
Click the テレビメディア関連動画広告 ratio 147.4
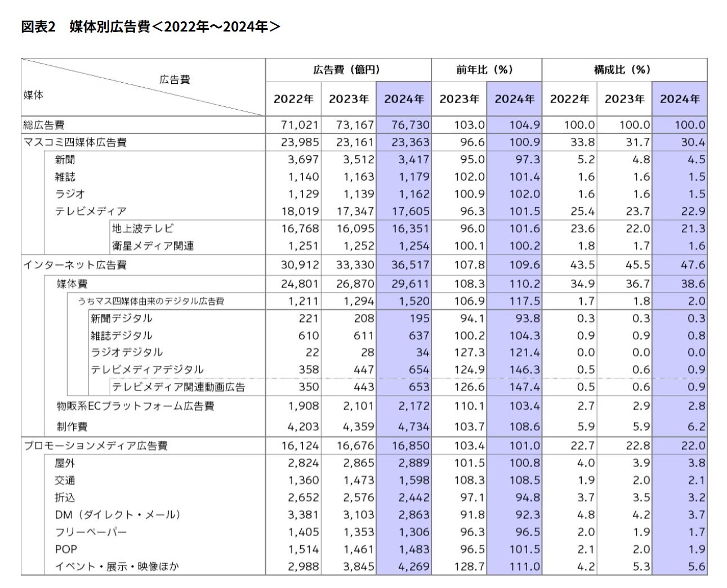tap(525, 387)
